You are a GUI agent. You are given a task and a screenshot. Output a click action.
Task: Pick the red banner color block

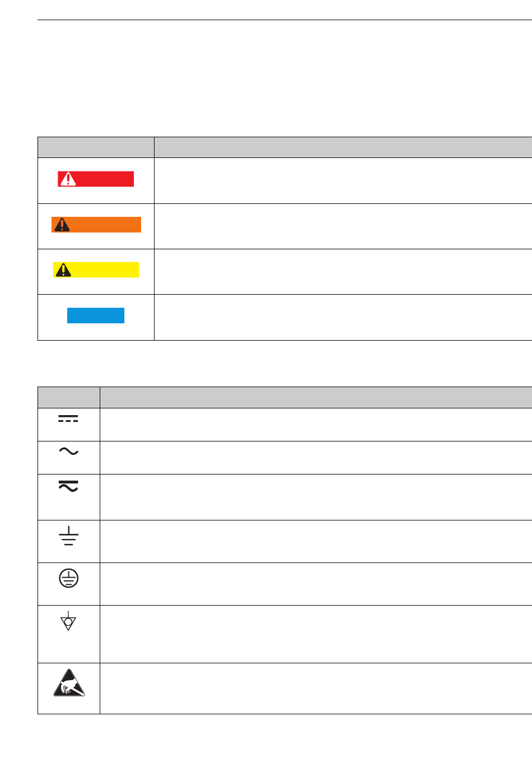96,179
